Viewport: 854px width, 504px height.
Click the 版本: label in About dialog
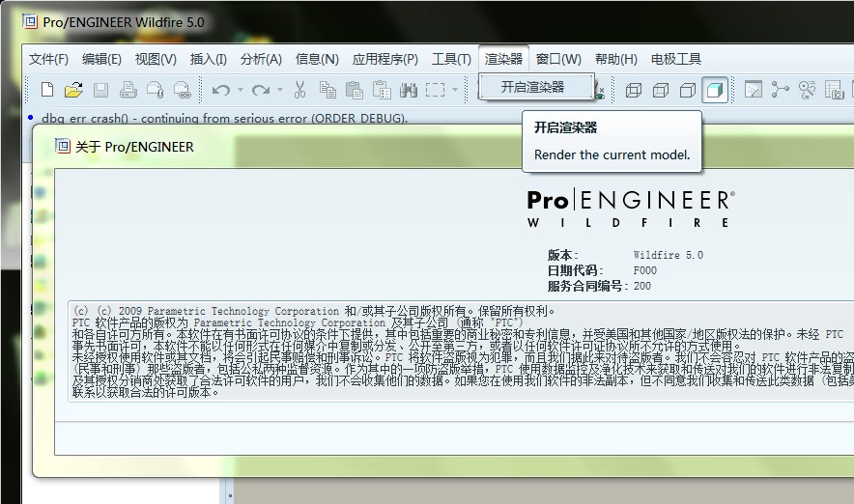[x=562, y=255]
